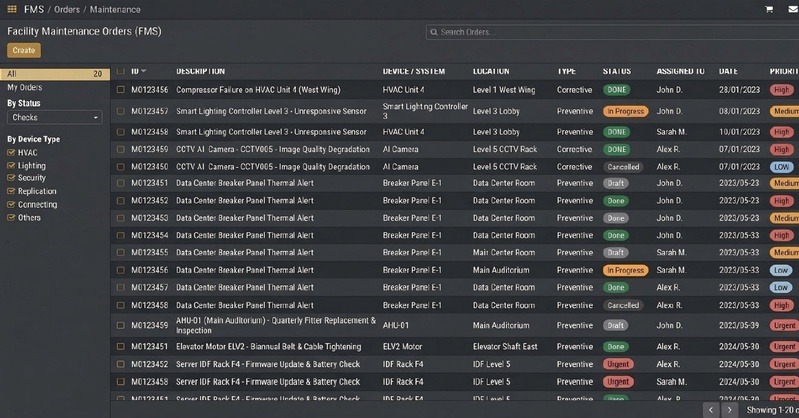Screen dimensions: 799x418
Task: Go to next page of orders
Action: pyautogui.click(x=730, y=409)
